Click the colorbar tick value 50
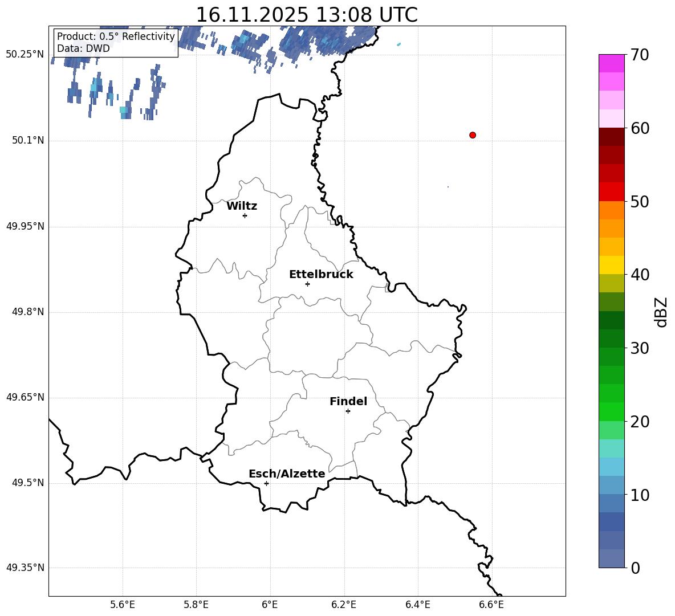This screenshot has width=675, height=616. click(x=640, y=201)
